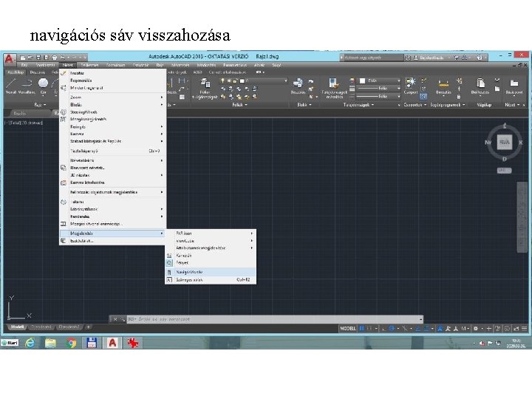
Task: Close the command line with X button
Action: coord(115,319)
